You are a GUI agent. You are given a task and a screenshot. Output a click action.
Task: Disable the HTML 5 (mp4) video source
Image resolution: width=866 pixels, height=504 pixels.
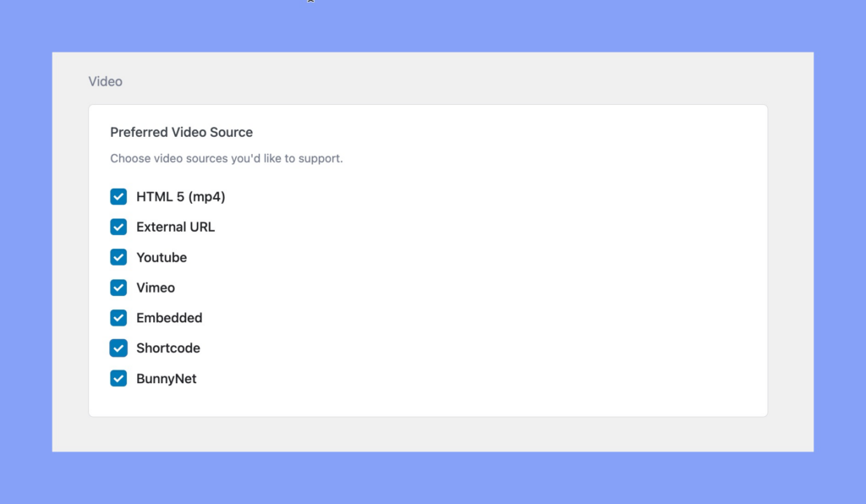click(118, 196)
